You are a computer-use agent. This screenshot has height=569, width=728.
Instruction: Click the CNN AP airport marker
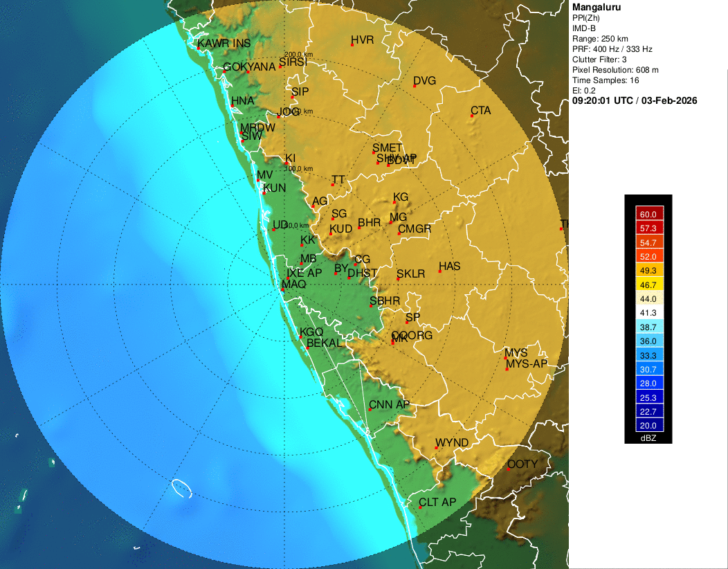click(370, 409)
